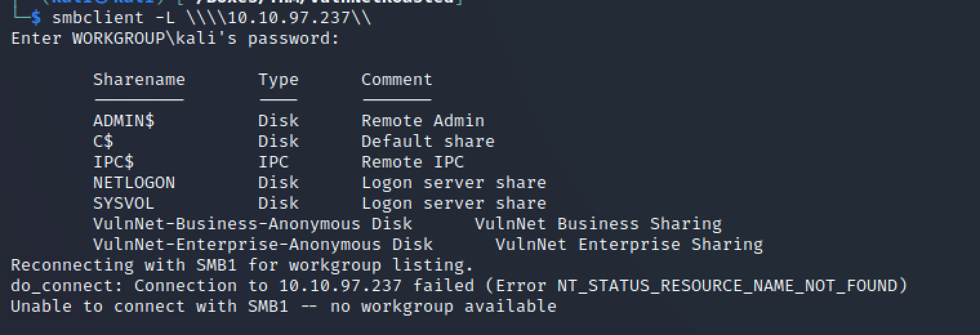The width and height of the screenshot is (980, 335).
Task: Select the C$ share name
Action: [103, 141]
